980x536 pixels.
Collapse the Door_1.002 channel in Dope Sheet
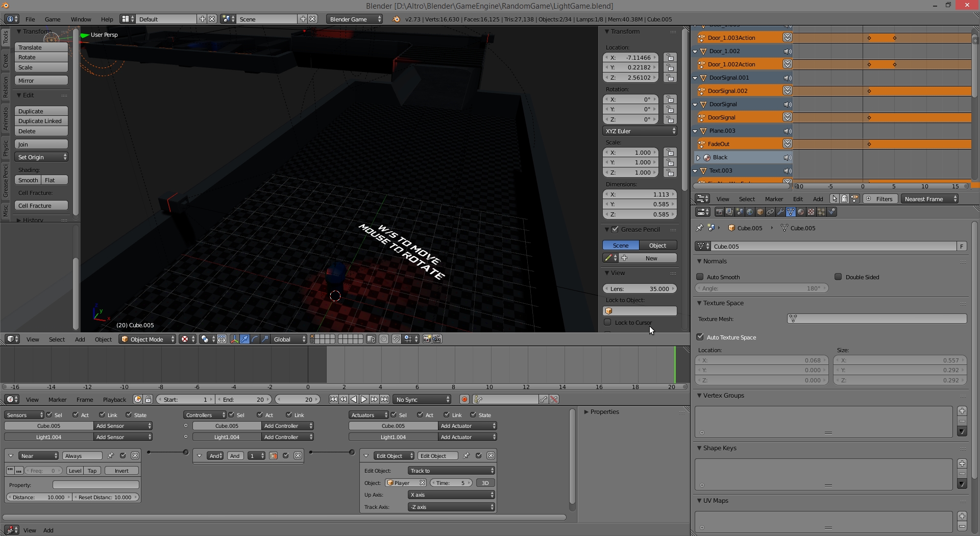click(695, 52)
